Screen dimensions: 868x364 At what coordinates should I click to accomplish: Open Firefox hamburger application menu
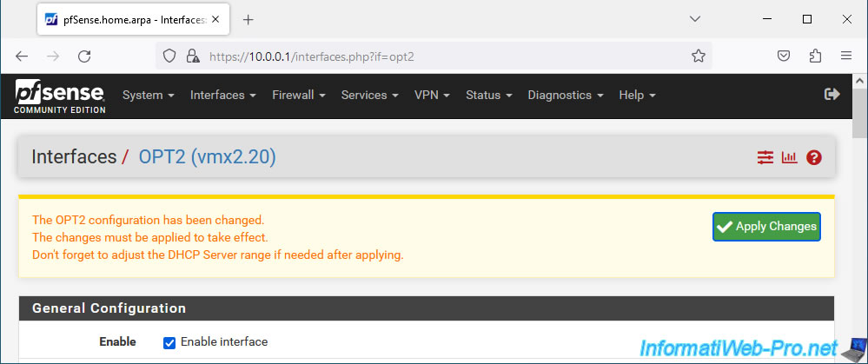click(846, 56)
